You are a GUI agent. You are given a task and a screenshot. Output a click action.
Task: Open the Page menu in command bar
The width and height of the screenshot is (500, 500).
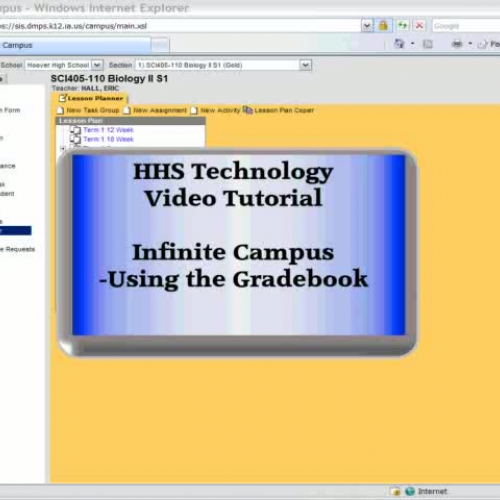click(x=489, y=44)
